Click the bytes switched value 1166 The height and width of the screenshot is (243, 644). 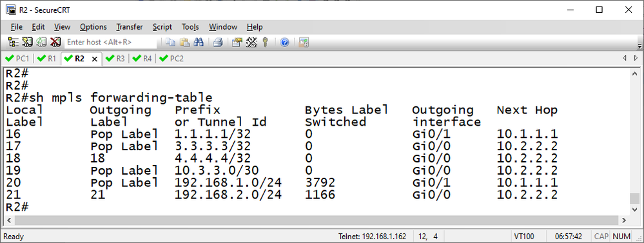[x=320, y=194]
